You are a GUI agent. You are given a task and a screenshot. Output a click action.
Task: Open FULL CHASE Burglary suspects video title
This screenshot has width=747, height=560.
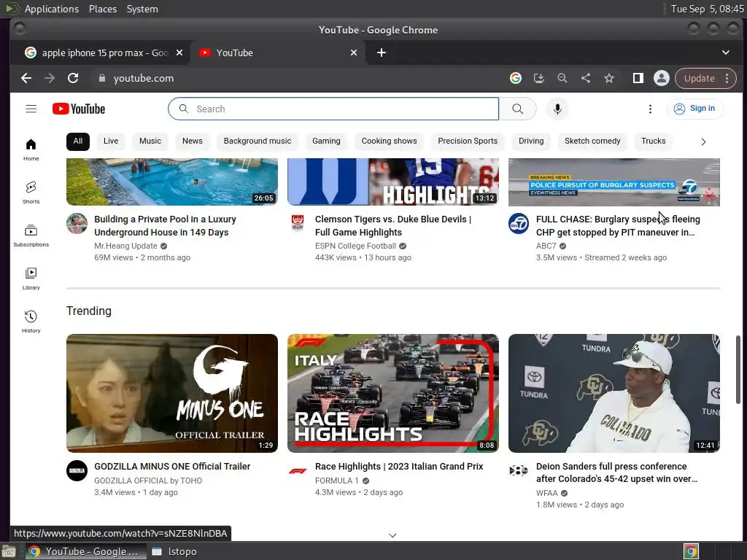coord(618,226)
